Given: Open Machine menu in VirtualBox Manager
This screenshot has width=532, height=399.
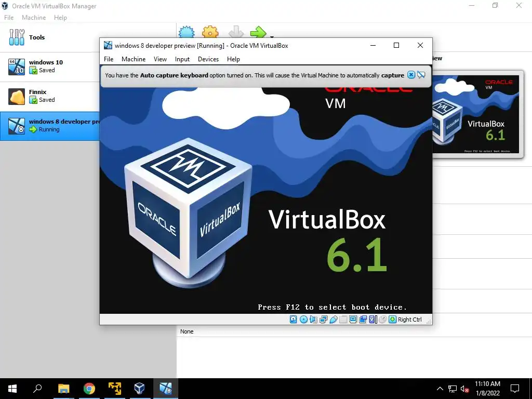Looking at the screenshot, I should 34,18.
